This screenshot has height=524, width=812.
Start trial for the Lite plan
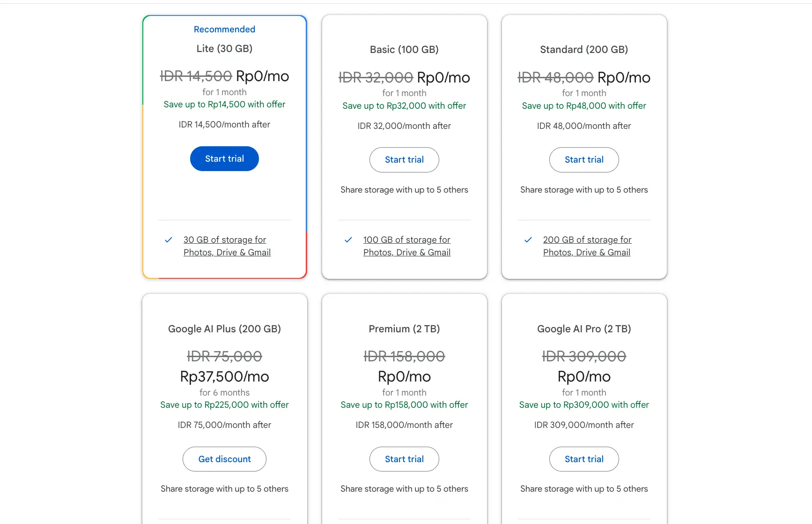coord(224,158)
